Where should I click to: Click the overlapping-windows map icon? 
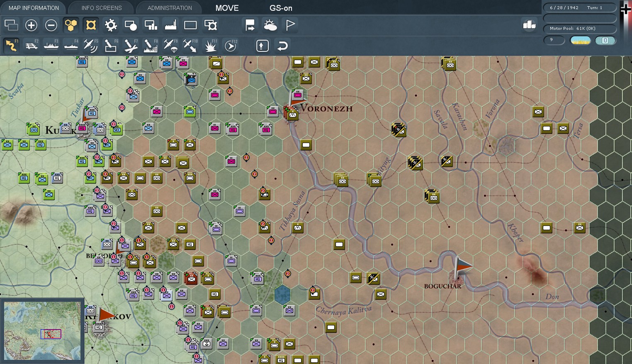(x=11, y=25)
